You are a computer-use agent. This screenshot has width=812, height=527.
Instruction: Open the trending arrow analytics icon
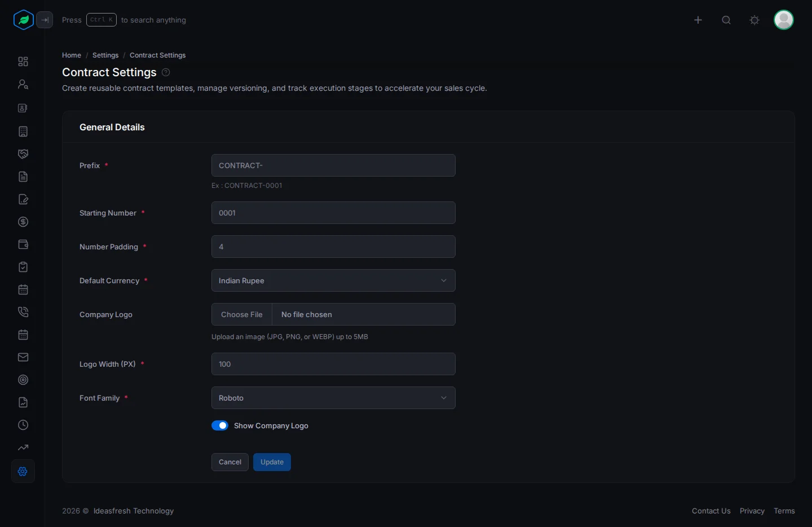click(x=23, y=447)
